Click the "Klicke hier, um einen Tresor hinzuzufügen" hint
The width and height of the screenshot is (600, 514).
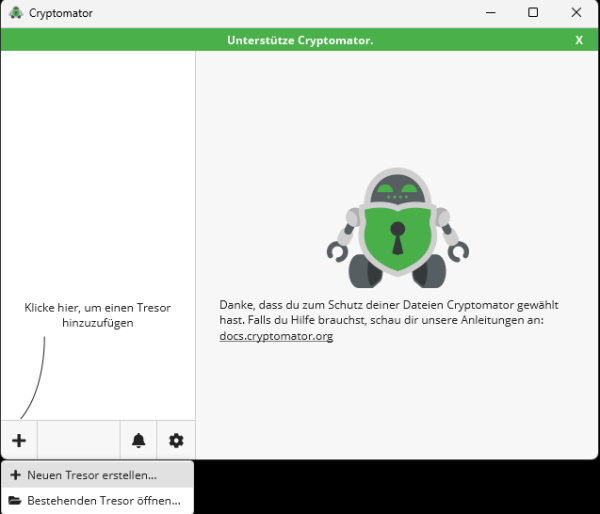pyautogui.click(x=98, y=315)
